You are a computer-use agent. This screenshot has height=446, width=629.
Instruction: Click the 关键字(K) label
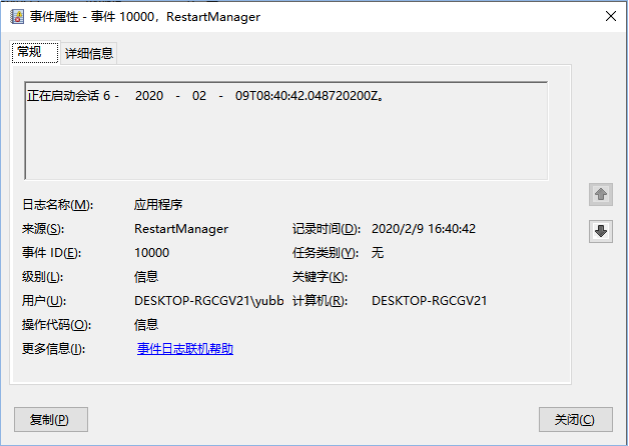(x=320, y=277)
